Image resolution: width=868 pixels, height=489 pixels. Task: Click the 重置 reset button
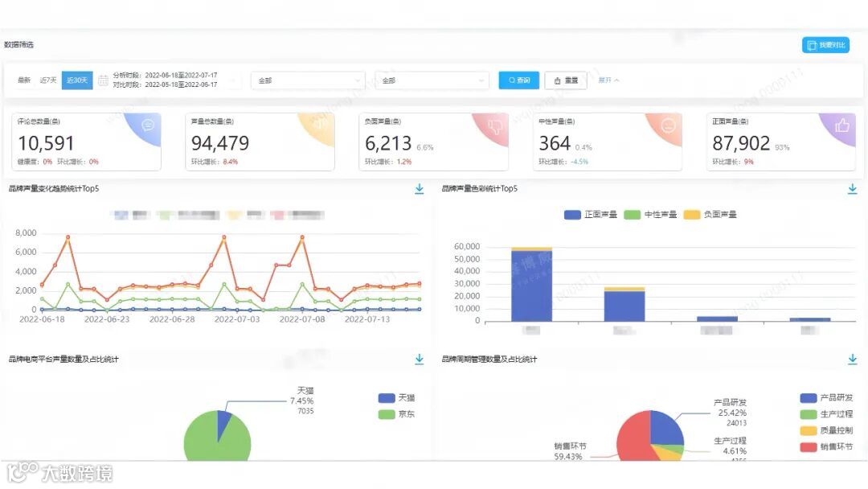click(x=566, y=80)
